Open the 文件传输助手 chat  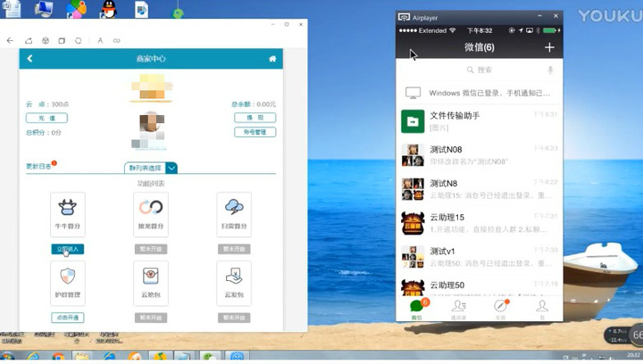click(x=480, y=121)
